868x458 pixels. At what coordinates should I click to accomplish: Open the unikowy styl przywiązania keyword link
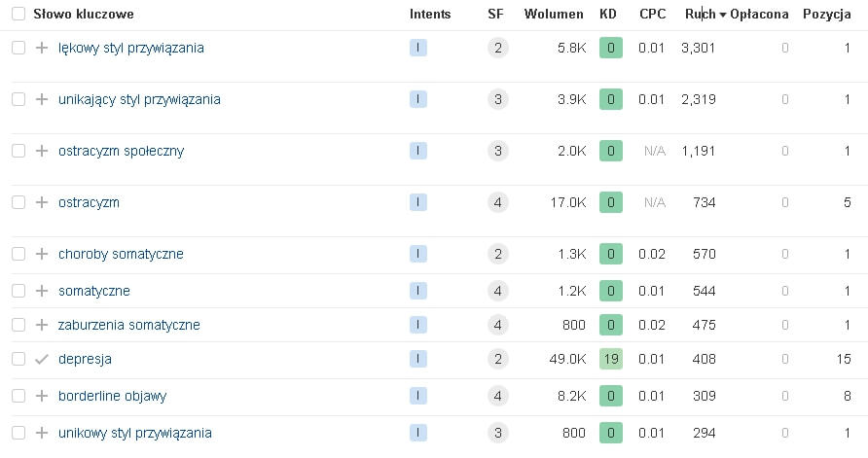[x=134, y=433]
